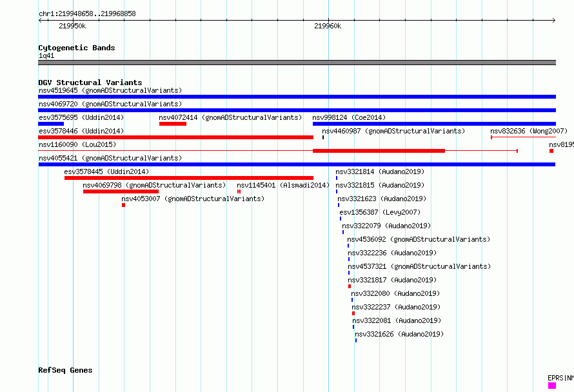This screenshot has height=392, width=574.
Task: Open variant esv3578446 (Uddin2014) label
Action: pos(81,131)
